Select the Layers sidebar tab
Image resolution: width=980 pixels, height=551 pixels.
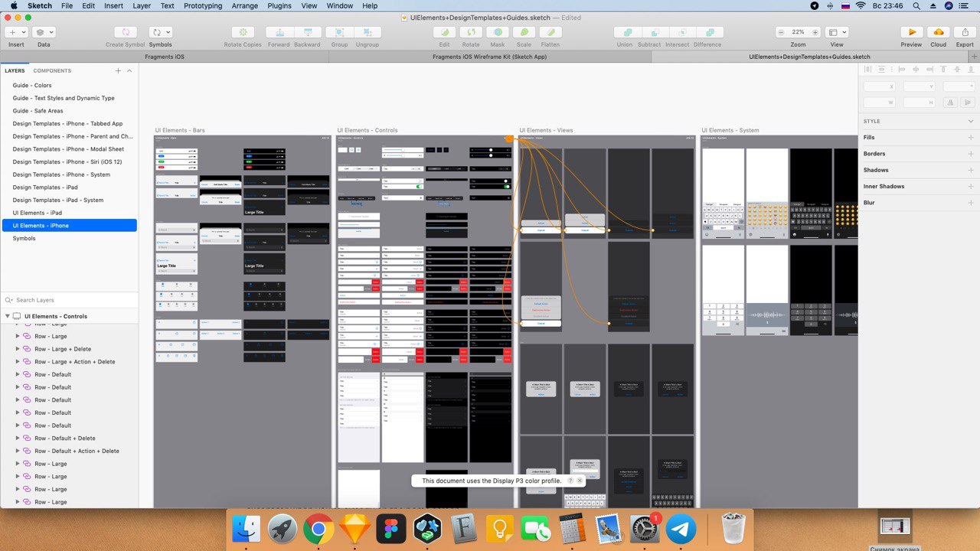coord(15,70)
